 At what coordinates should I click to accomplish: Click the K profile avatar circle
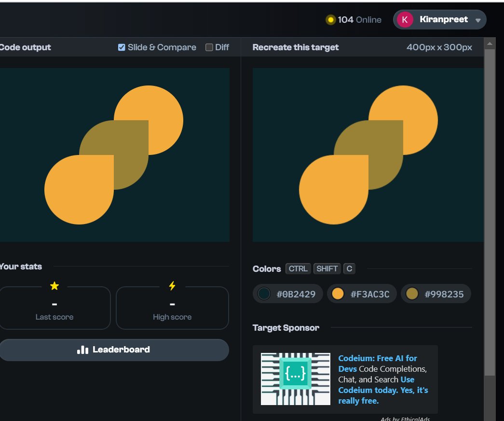point(405,20)
